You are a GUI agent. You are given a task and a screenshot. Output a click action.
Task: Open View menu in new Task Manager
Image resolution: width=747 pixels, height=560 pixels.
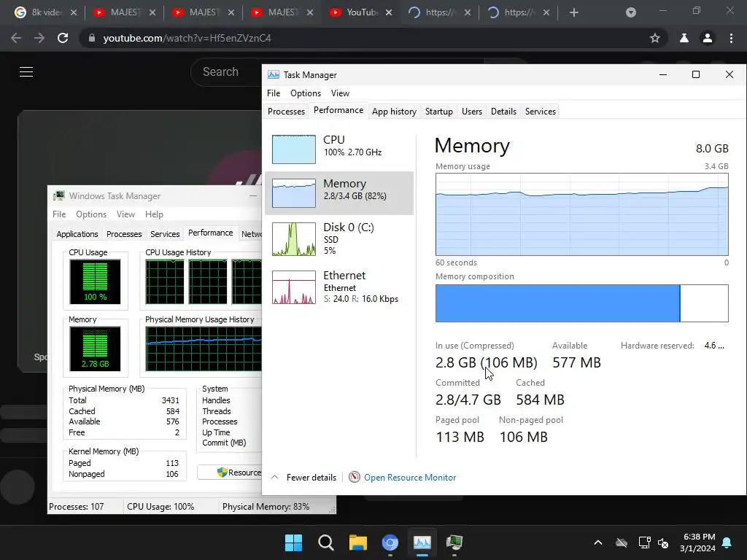340,93
